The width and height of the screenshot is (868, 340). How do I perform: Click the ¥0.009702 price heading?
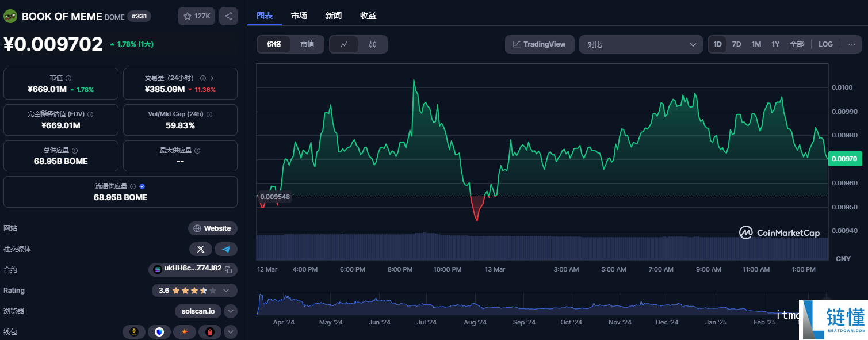(53, 44)
